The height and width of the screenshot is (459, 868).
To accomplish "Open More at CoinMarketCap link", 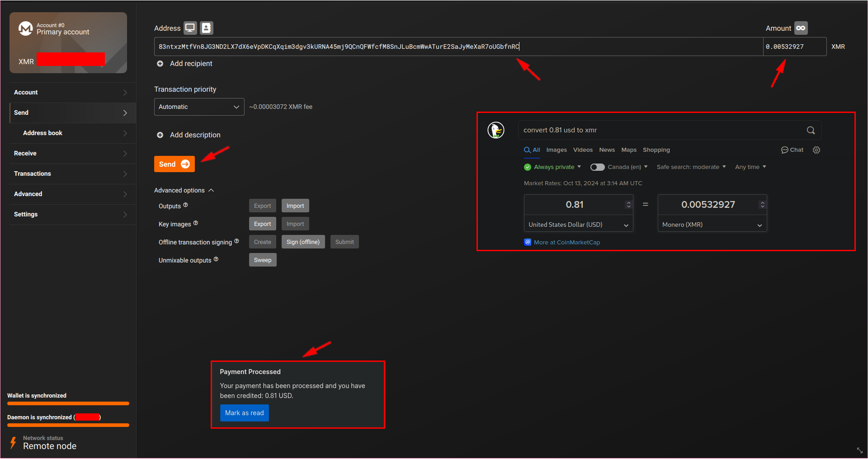I will (x=567, y=243).
